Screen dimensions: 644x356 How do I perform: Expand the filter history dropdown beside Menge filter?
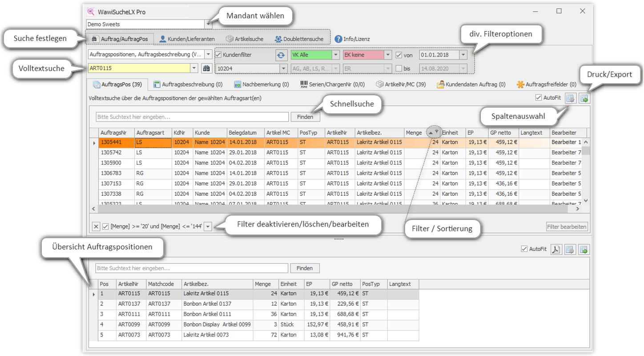pyautogui.click(x=208, y=227)
